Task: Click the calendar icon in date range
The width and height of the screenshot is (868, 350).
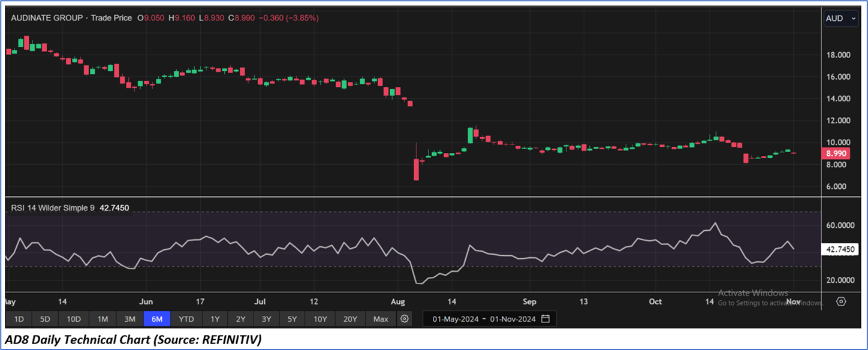Action: pyautogui.click(x=545, y=319)
